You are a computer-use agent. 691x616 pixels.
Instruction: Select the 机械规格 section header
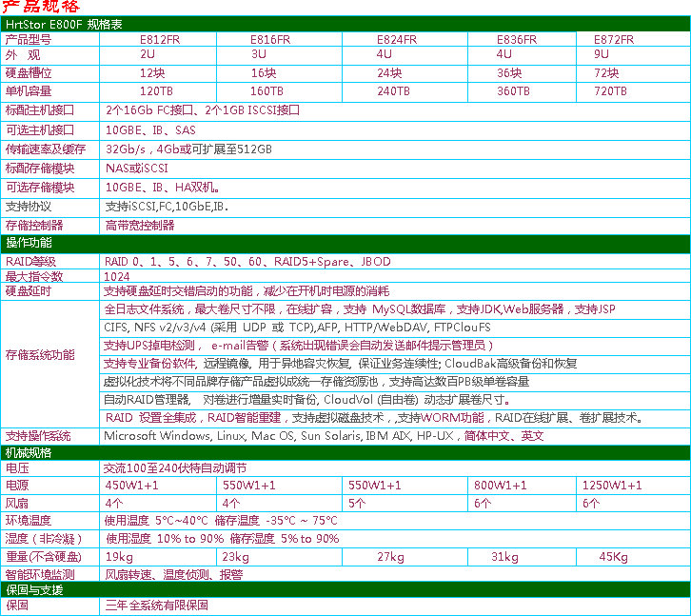pos(30,452)
